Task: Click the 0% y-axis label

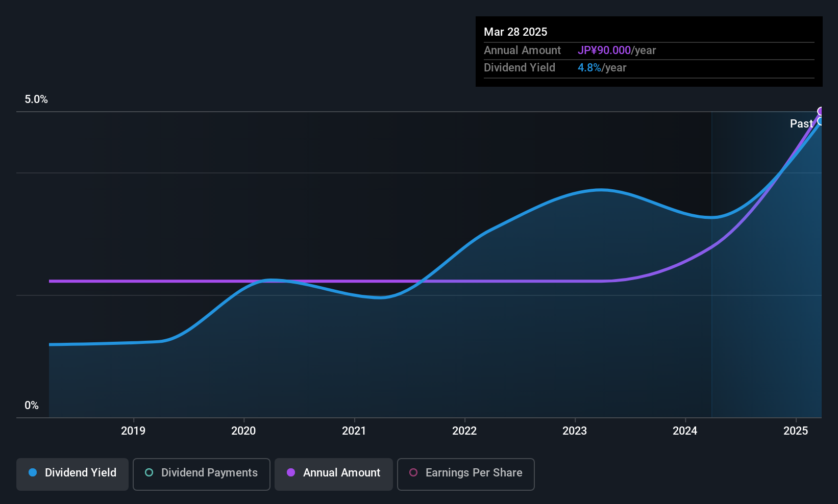Action: [x=32, y=406]
